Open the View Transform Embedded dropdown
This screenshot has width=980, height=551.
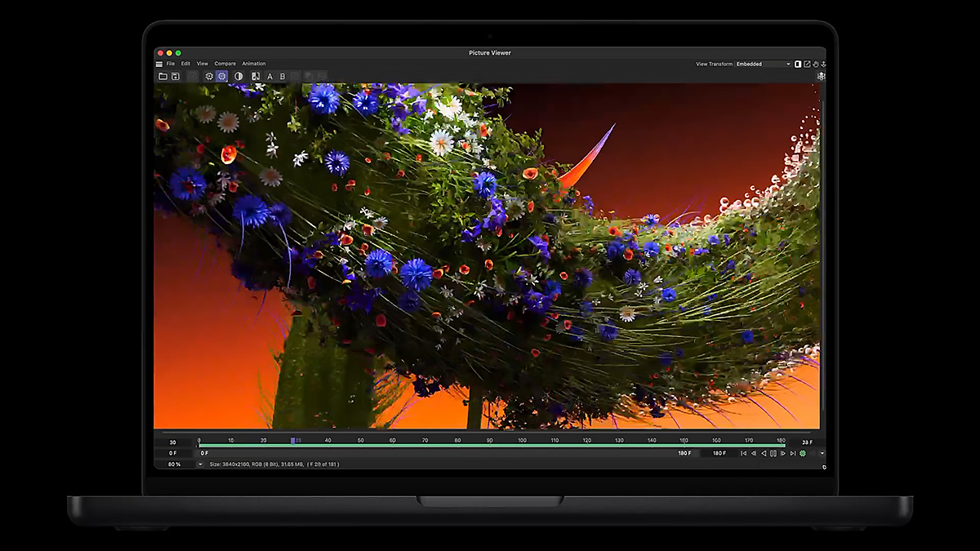763,64
